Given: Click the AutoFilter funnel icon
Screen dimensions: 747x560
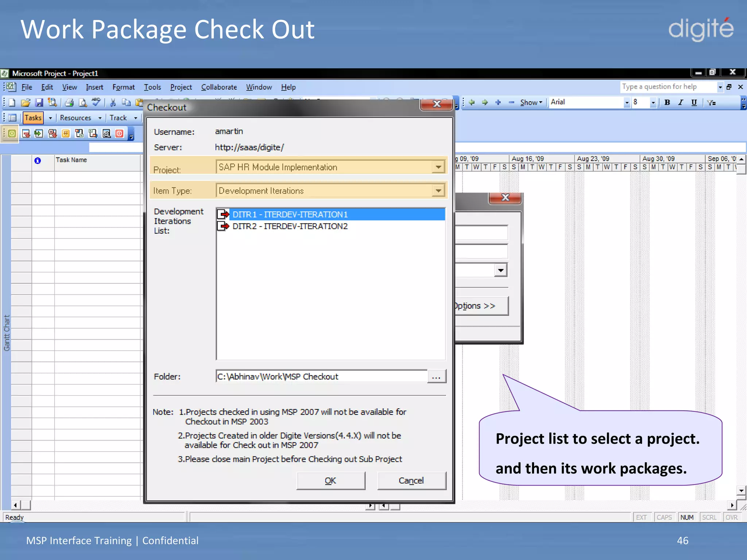Looking at the screenshot, I should [x=711, y=103].
